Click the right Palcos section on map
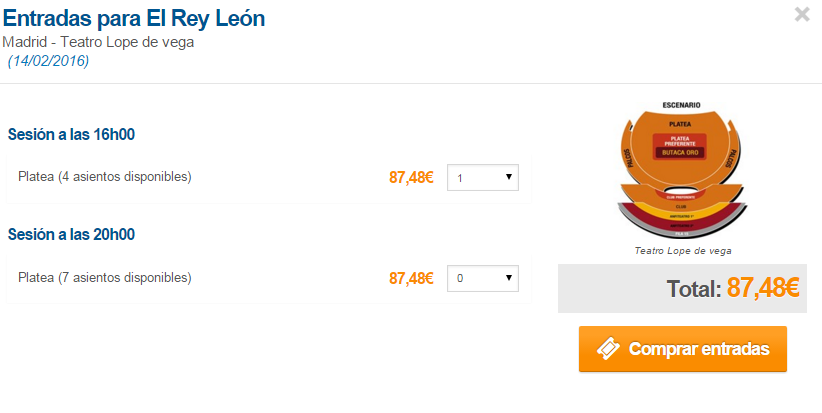 coord(730,157)
